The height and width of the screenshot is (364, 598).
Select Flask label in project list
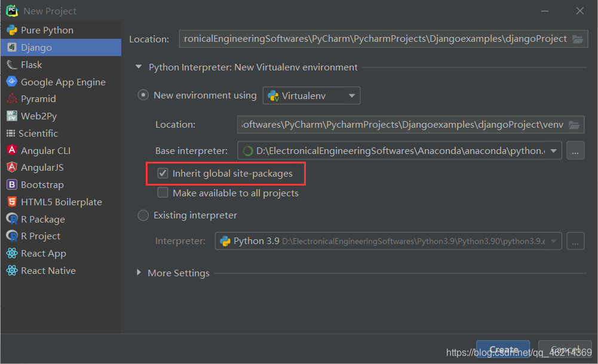pos(31,64)
